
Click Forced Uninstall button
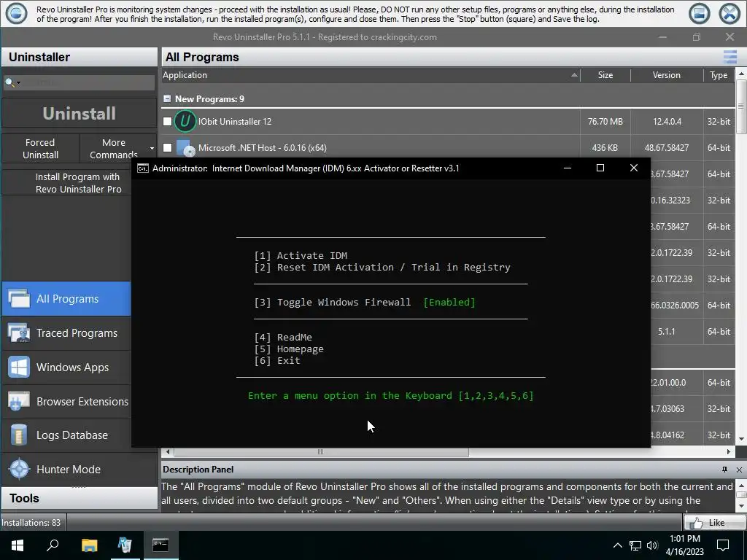click(41, 149)
